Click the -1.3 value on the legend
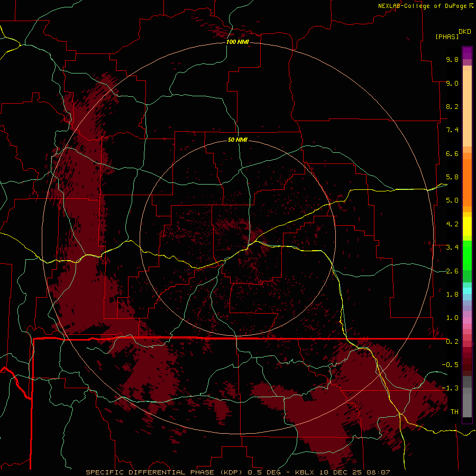 [x=450, y=388]
